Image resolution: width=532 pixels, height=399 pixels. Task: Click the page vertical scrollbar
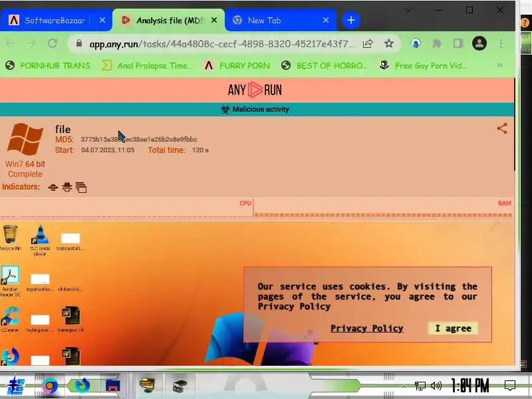tap(515, 126)
